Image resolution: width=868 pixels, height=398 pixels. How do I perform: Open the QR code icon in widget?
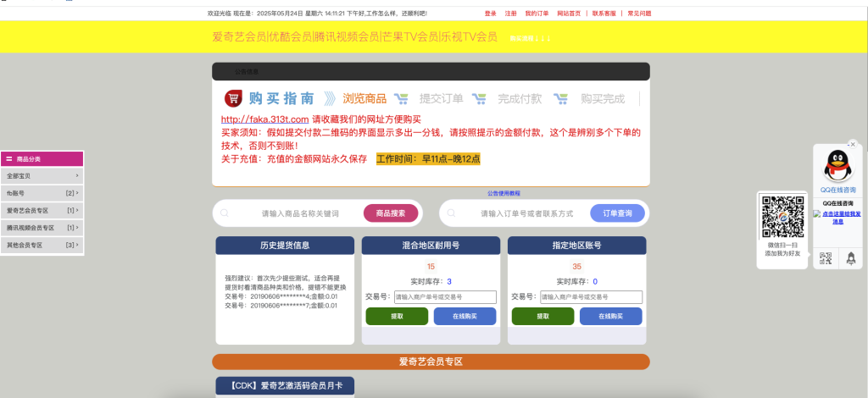[x=826, y=257]
